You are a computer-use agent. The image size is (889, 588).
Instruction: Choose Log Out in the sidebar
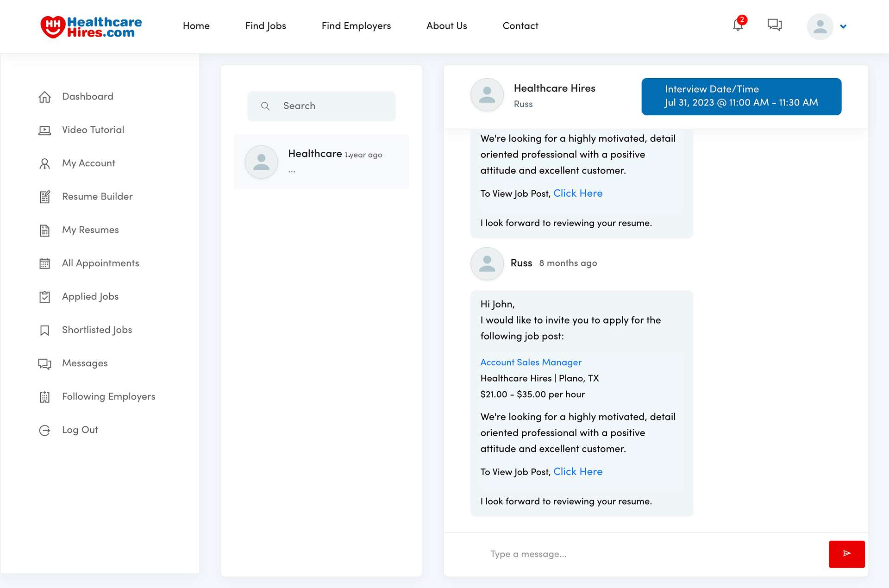(x=80, y=430)
